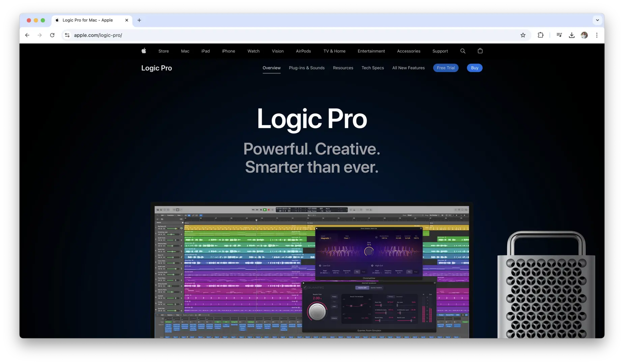Click the Enhance button in Quantec Room Simulator

334,318
